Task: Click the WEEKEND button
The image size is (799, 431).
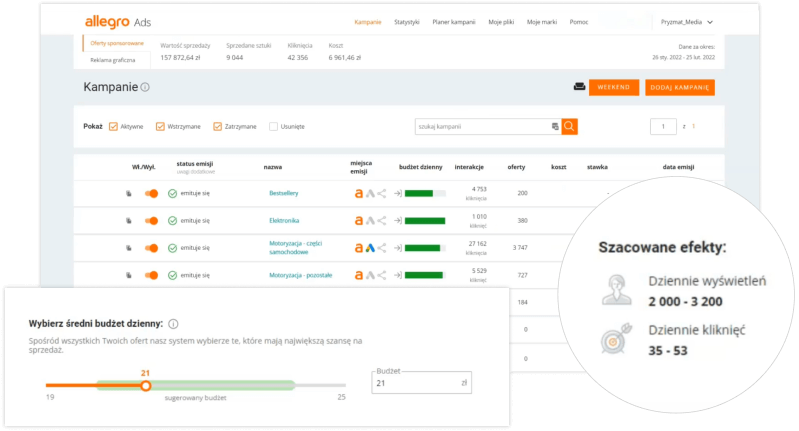Action: click(x=614, y=87)
